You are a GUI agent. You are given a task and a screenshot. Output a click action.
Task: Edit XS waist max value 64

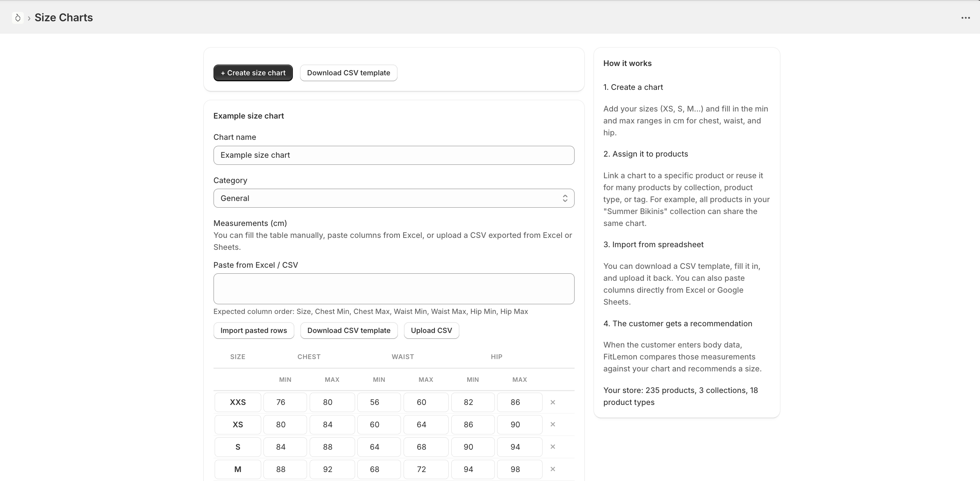click(426, 425)
